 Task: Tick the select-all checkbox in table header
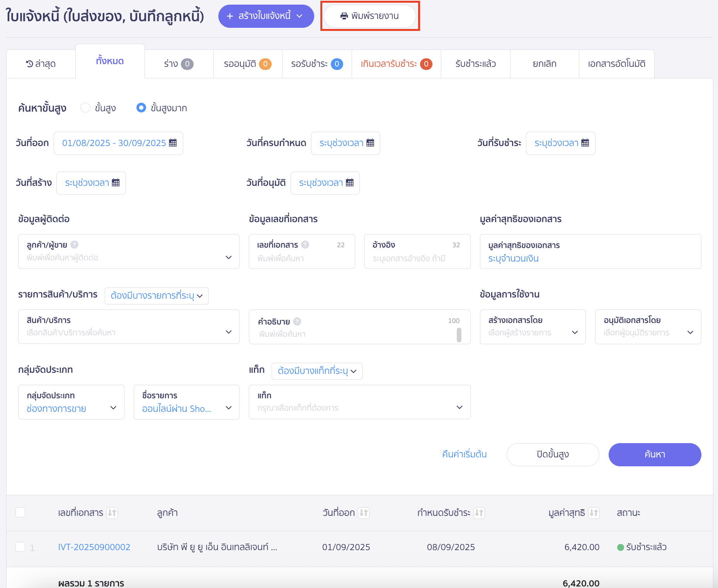(x=20, y=512)
